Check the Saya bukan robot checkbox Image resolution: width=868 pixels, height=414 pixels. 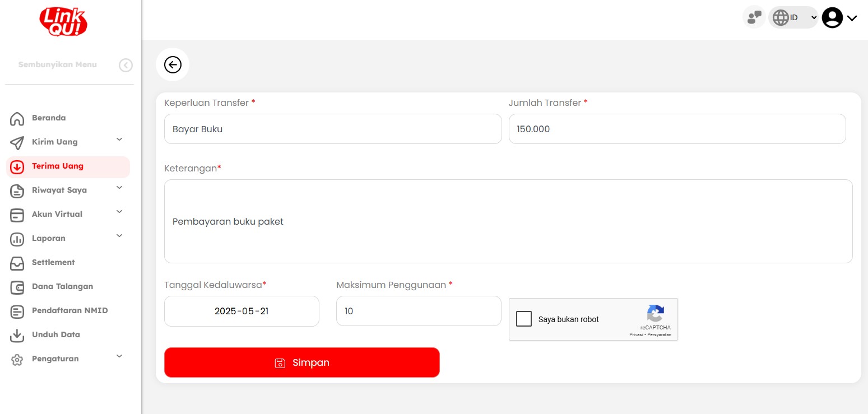(524, 319)
